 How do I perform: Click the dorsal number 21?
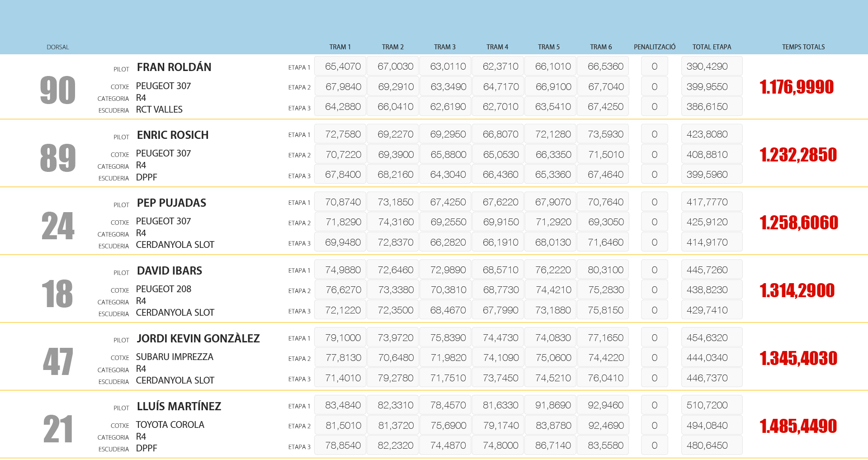(58, 429)
